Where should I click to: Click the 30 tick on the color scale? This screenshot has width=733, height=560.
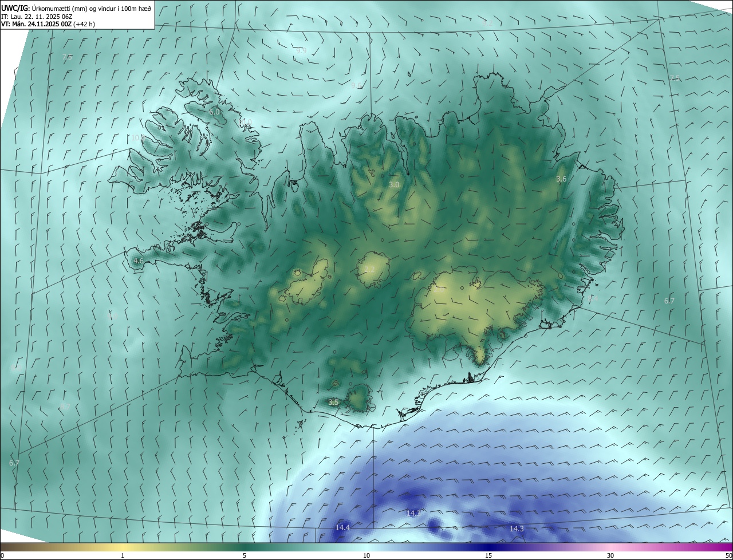pyautogui.click(x=610, y=555)
